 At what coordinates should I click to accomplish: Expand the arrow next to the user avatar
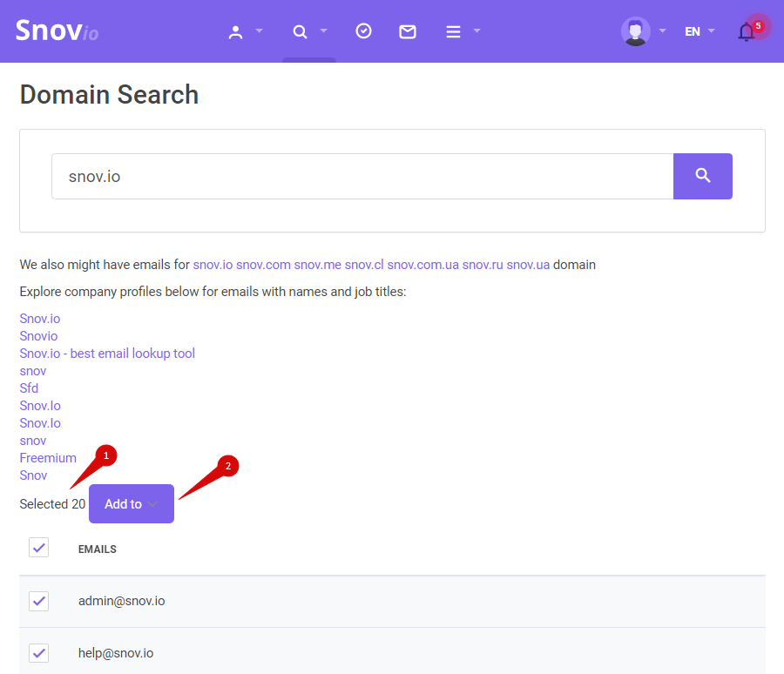(x=663, y=30)
